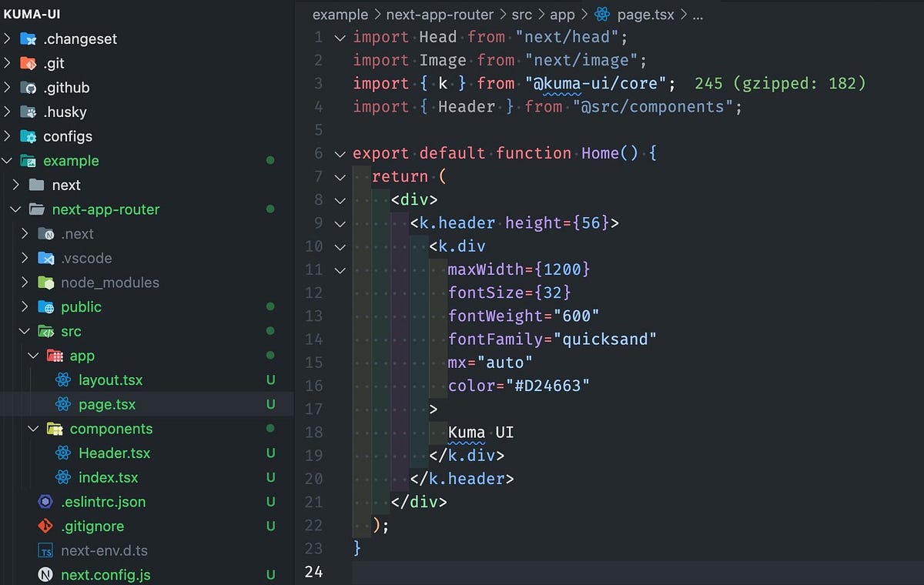Screen dimensions: 924x585
Task: Click the ellipsis at the breadcrumb end
Action: [697, 14]
